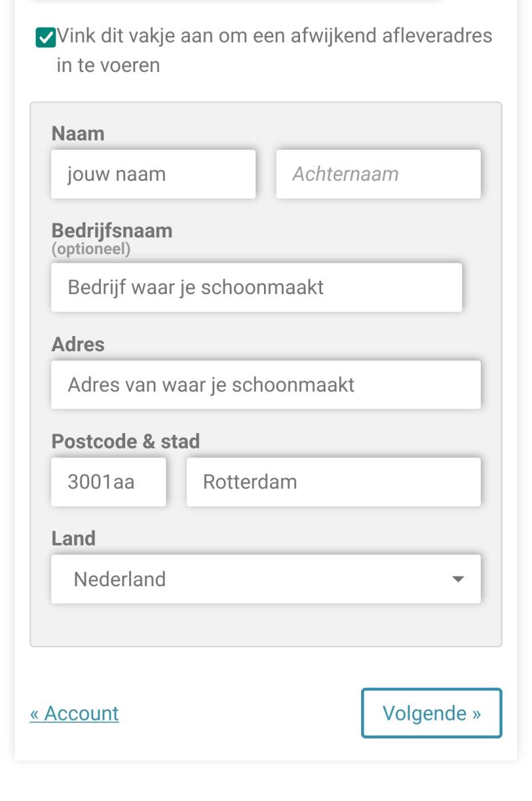Click the Adres label heading
The image size is (532, 801).
click(x=78, y=344)
